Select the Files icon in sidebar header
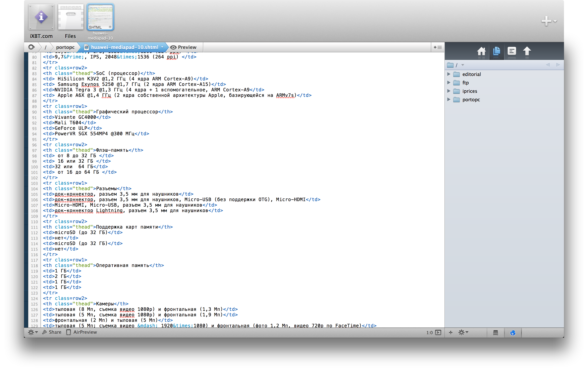Viewport: 588px width, 371px height. tap(496, 51)
